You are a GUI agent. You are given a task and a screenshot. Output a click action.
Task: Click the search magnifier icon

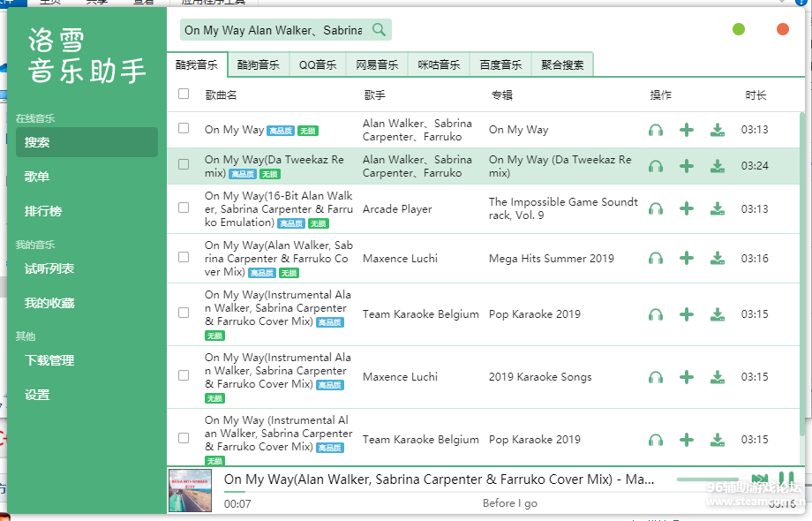379,30
